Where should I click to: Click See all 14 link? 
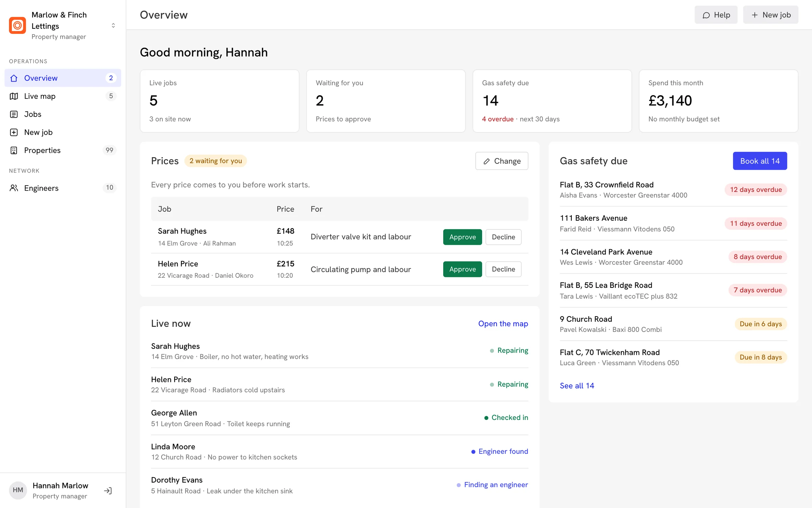tap(577, 385)
